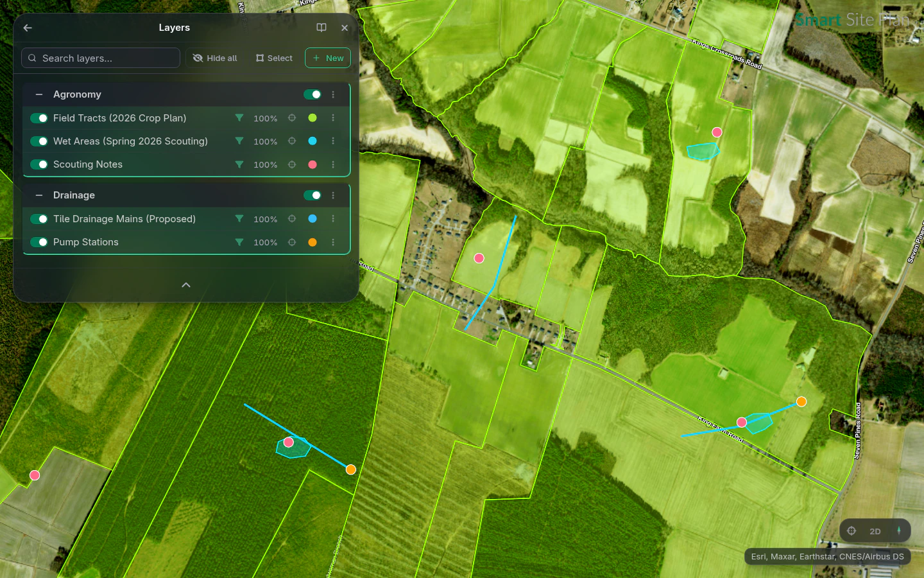This screenshot has height=578, width=924.
Task: Open more options for the Drainage group
Action: (x=333, y=195)
